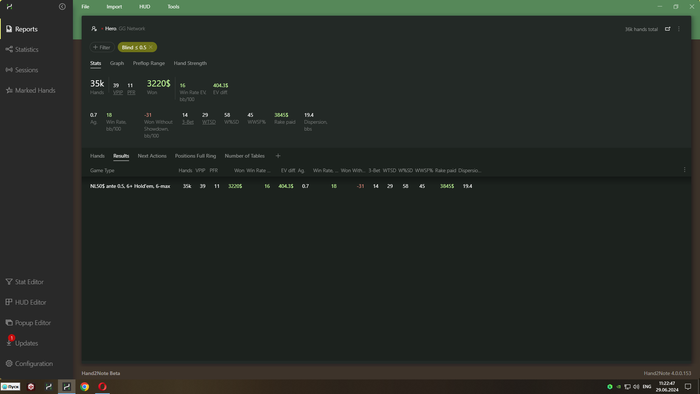Viewport: 700px width, 394px height.
Task: Collapse the sidebar with arrow icon
Action: pos(62,7)
